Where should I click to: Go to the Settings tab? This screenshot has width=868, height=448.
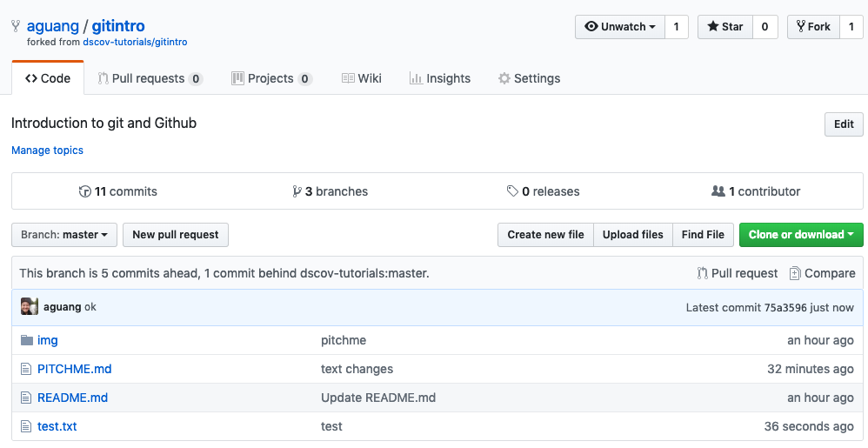pos(529,78)
